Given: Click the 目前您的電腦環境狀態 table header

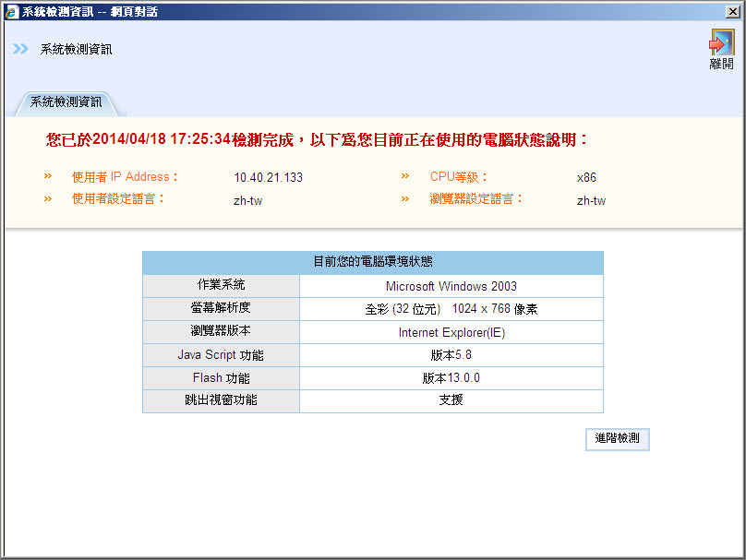Looking at the screenshot, I should pos(372,262).
